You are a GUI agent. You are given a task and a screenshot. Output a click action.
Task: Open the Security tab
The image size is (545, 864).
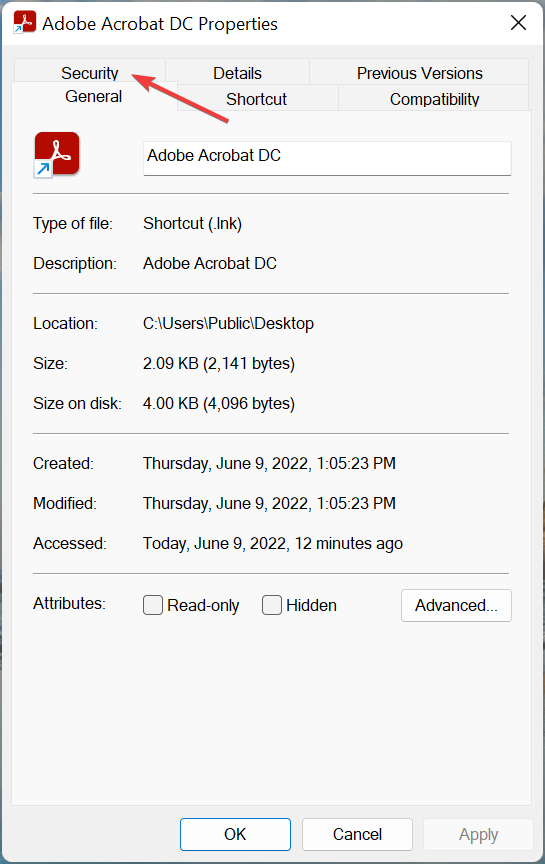(x=90, y=72)
